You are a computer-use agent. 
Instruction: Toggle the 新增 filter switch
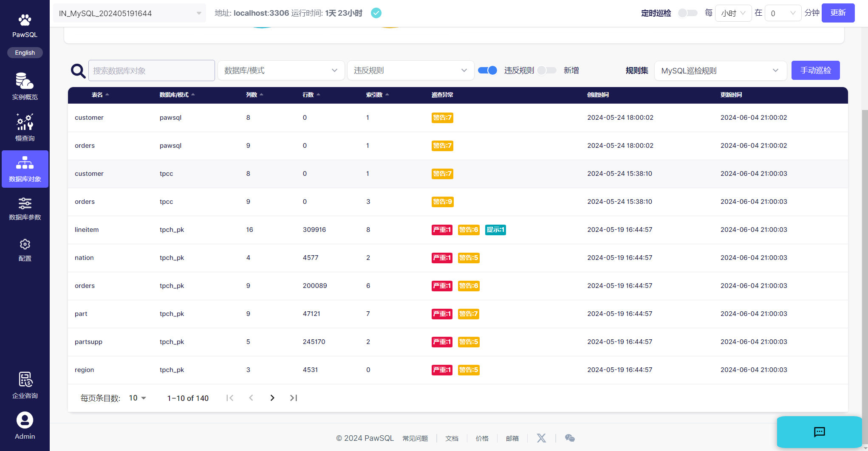(546, 70)
